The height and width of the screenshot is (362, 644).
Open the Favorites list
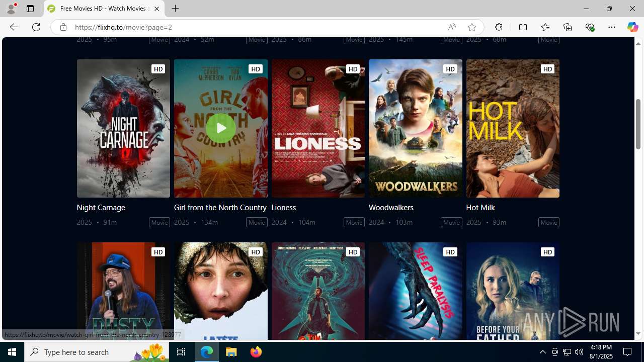tap(545, 27)
